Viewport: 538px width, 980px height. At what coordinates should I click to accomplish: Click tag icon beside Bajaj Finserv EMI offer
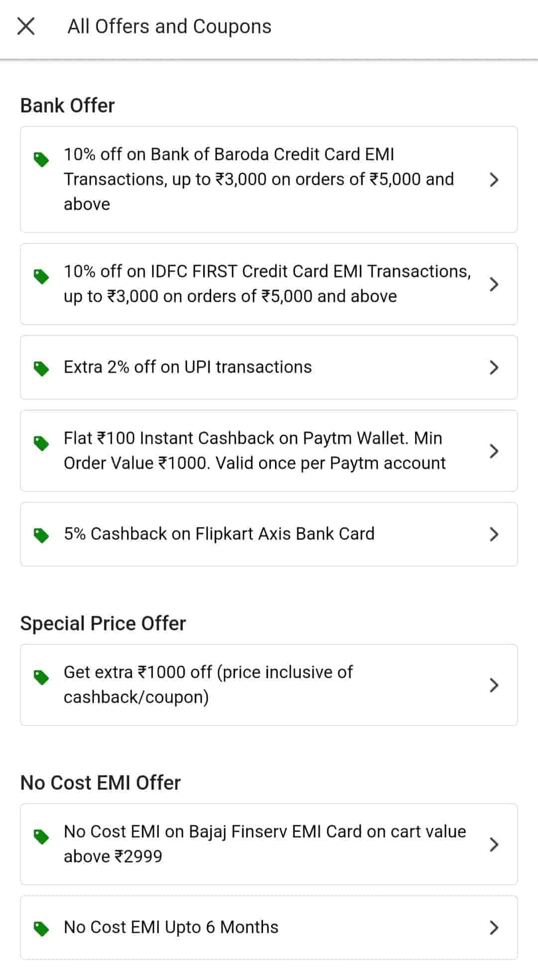click(41, 837)
